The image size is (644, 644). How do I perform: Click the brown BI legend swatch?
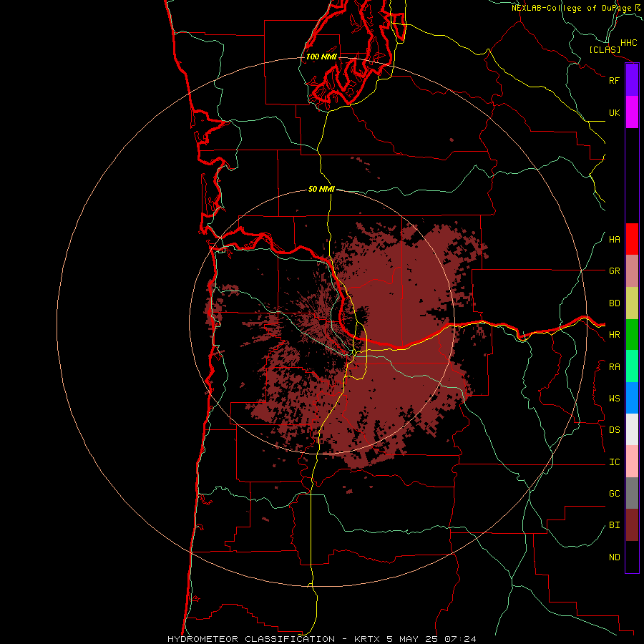click(632, 525)
